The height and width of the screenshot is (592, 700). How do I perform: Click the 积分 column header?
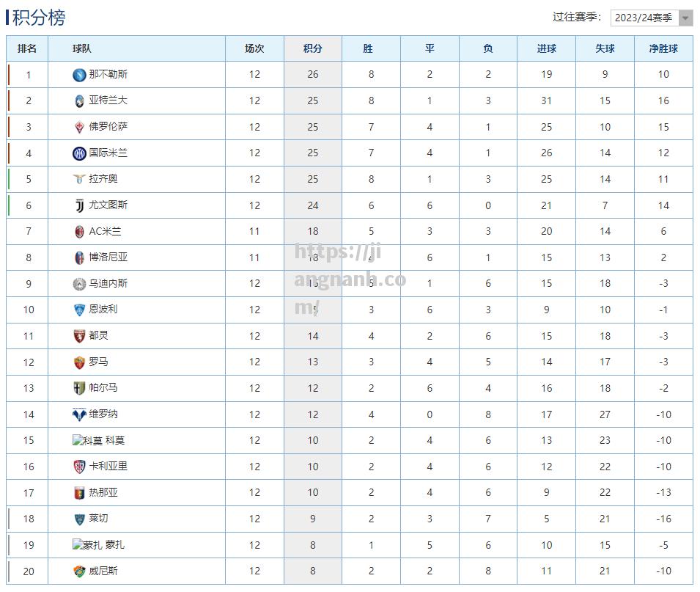pos(312,48)
